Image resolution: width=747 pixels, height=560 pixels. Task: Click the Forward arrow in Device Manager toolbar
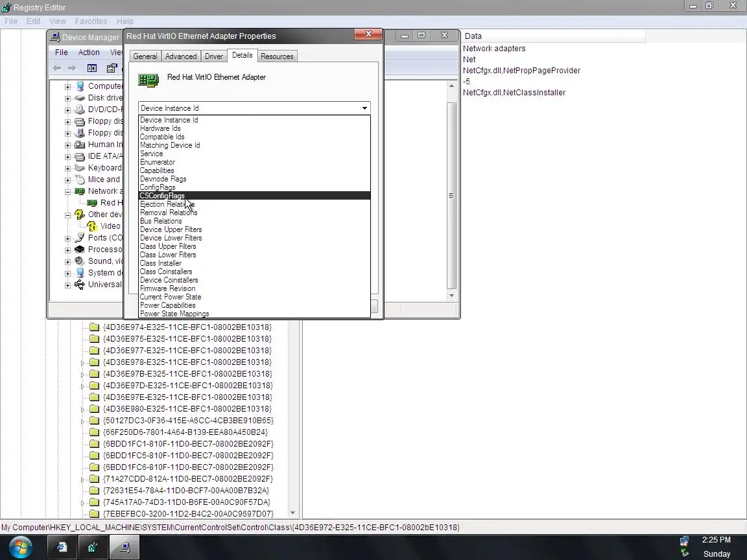pyautogui.click(x=72, y=68)
